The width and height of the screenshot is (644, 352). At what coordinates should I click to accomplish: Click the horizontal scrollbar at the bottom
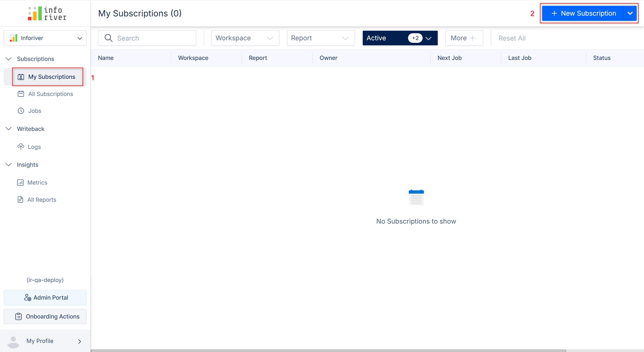click(328, 350)
